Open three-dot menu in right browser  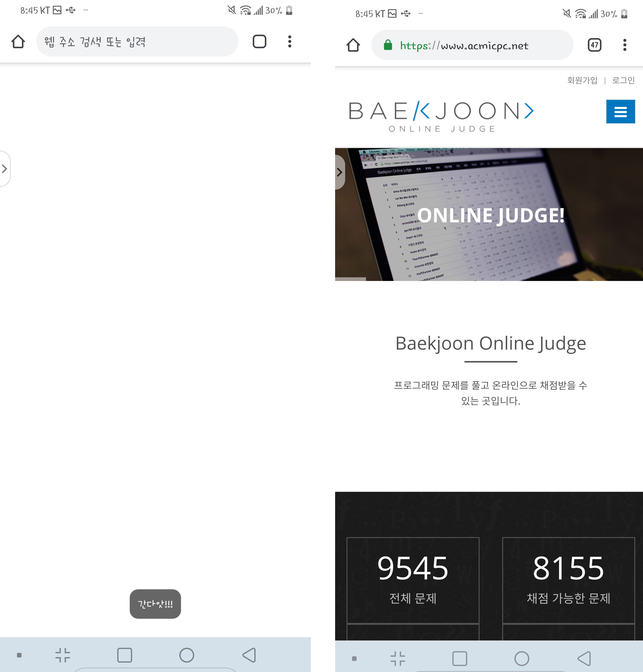(624, 45)
